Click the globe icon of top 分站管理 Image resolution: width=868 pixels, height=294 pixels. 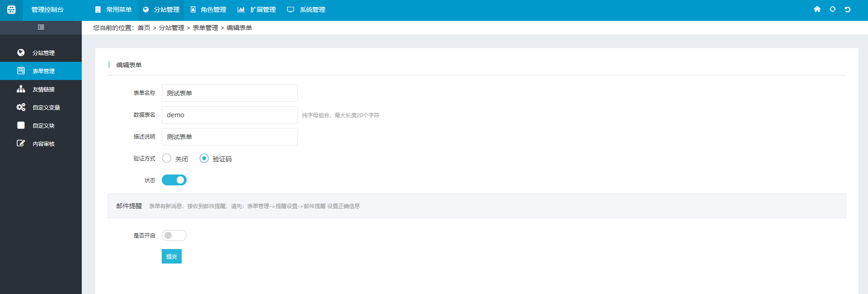coord(146,10)
